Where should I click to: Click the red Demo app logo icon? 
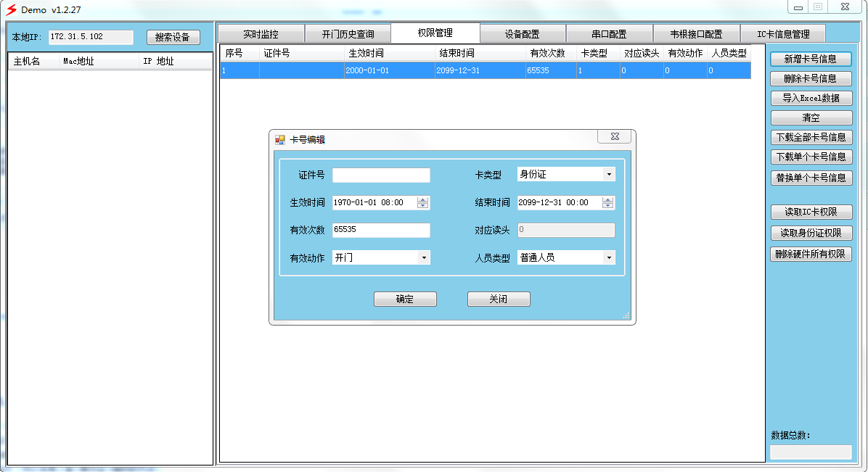pos(12,9)
